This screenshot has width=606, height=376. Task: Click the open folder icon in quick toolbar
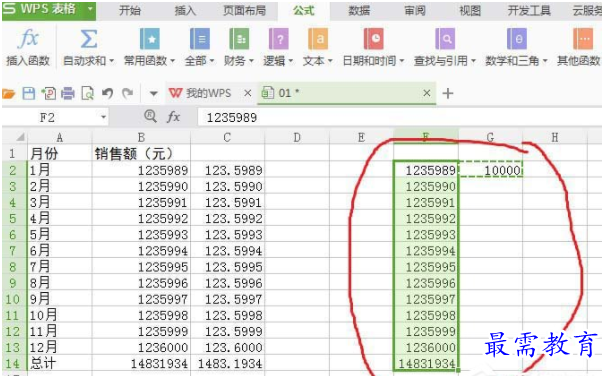tap(9, 94)
